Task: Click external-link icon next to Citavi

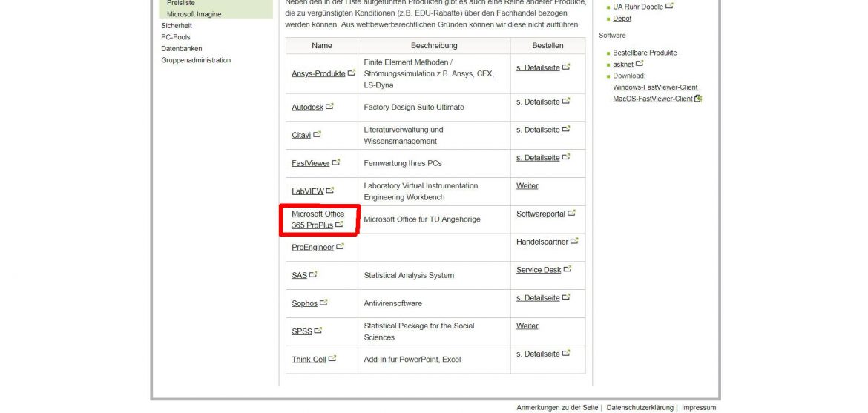Action: pos(318,134)
